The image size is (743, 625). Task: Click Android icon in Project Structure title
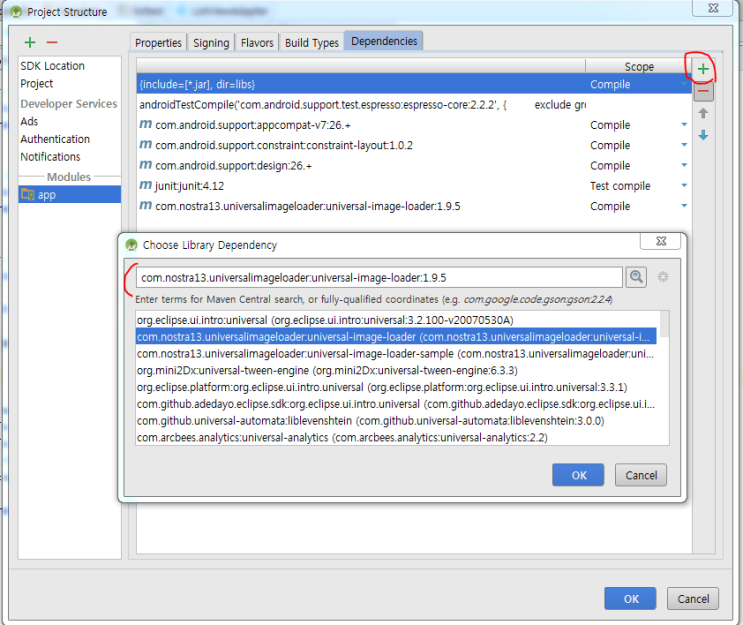(16, 12)
